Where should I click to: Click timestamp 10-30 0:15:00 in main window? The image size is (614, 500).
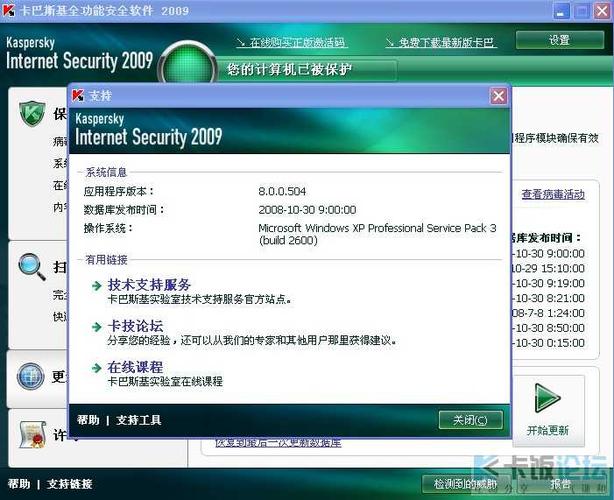pos(548,343)
